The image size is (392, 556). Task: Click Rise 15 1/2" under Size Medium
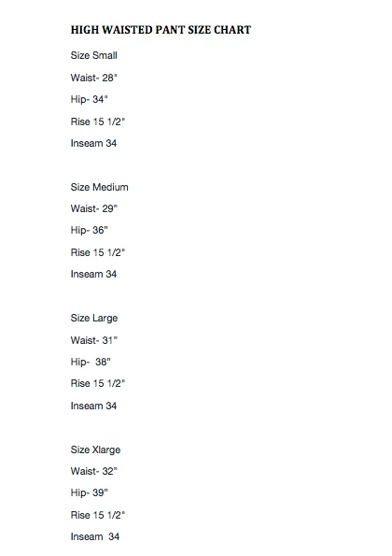pos(98,252)
